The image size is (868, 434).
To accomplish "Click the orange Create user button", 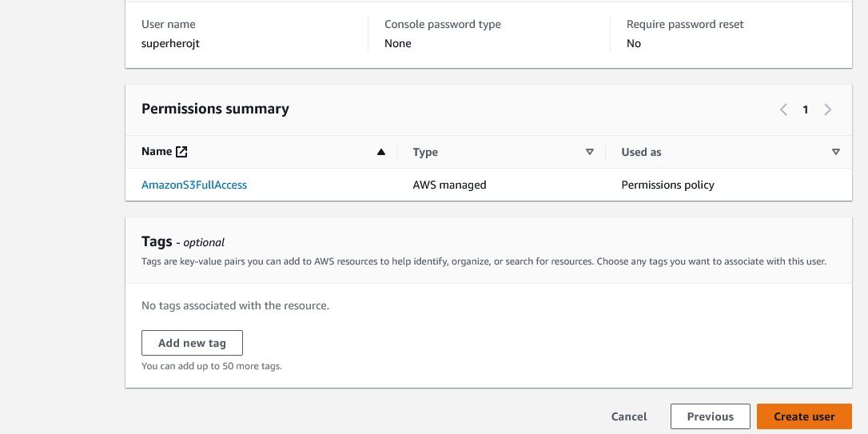I will (x=804, y=416).
